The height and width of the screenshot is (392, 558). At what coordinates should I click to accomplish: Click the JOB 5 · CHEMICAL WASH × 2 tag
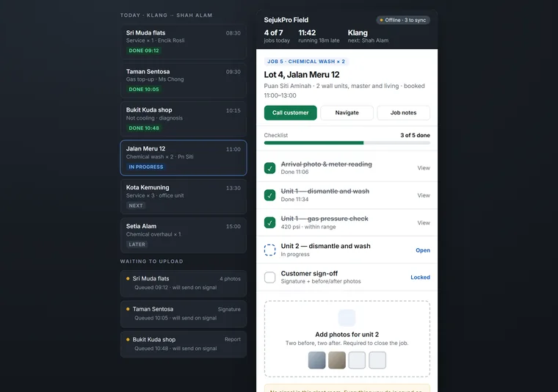306,62
